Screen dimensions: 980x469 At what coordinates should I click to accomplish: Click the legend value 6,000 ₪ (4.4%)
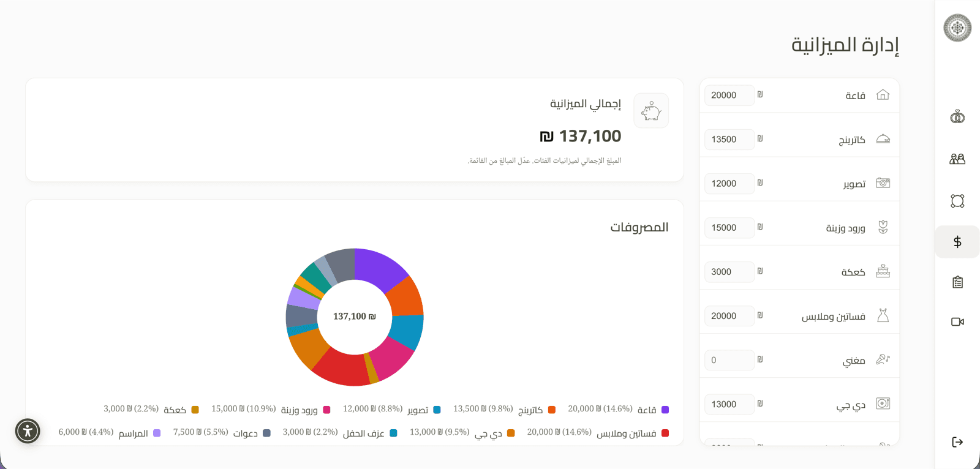86,432
